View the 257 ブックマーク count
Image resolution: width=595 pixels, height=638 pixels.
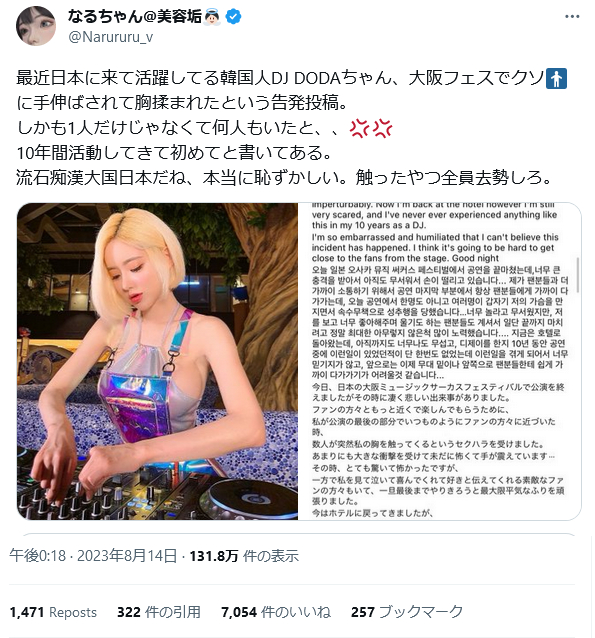click(407, 612)
